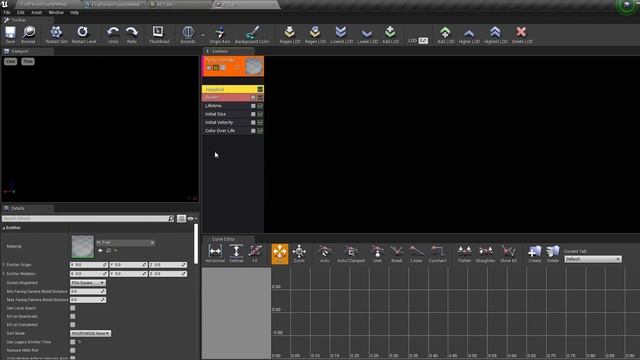Collapse the Emitter section
The width and height of the screenshot is (640, 360).
[4, 228]
